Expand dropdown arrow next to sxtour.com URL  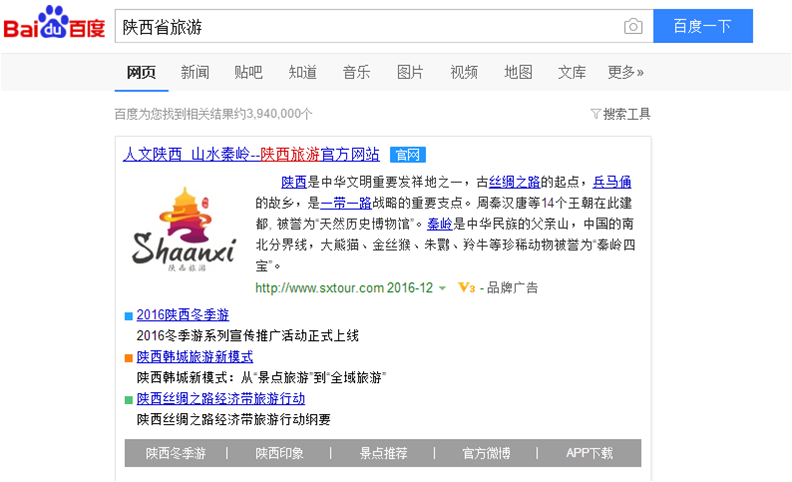click(442, 288)
